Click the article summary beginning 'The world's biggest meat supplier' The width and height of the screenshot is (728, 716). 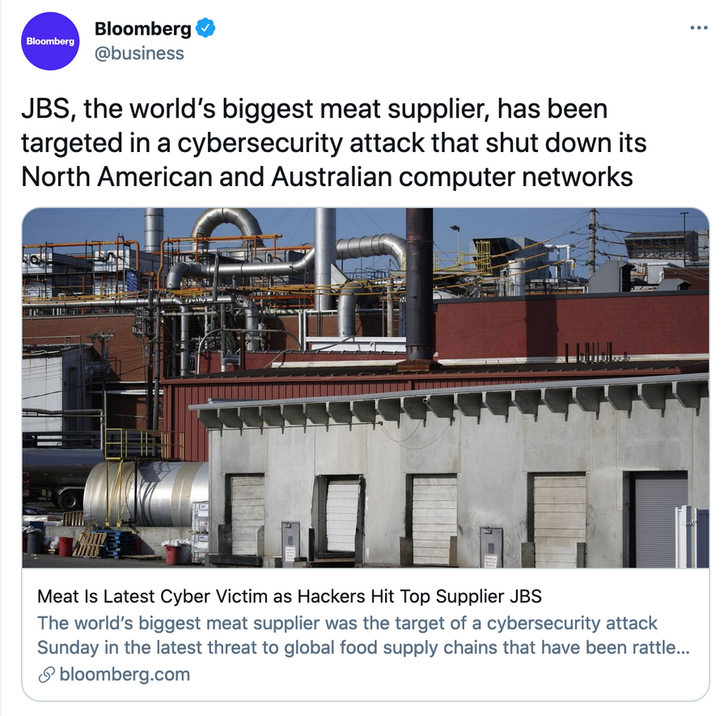click(363, 635)
